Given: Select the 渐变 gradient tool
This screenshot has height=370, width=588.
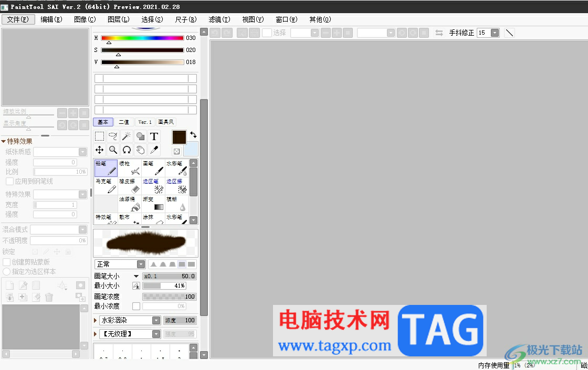Looking at the screenshot, I should click(x=153, y=204).
